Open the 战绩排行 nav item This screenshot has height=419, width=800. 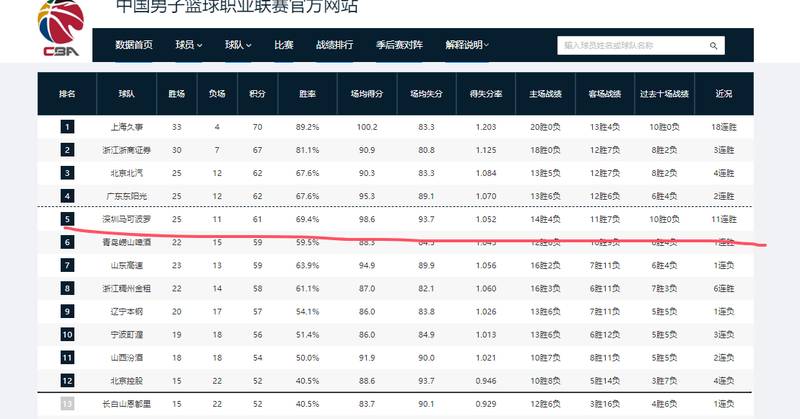pyautogui.click(x=334, y=45)
